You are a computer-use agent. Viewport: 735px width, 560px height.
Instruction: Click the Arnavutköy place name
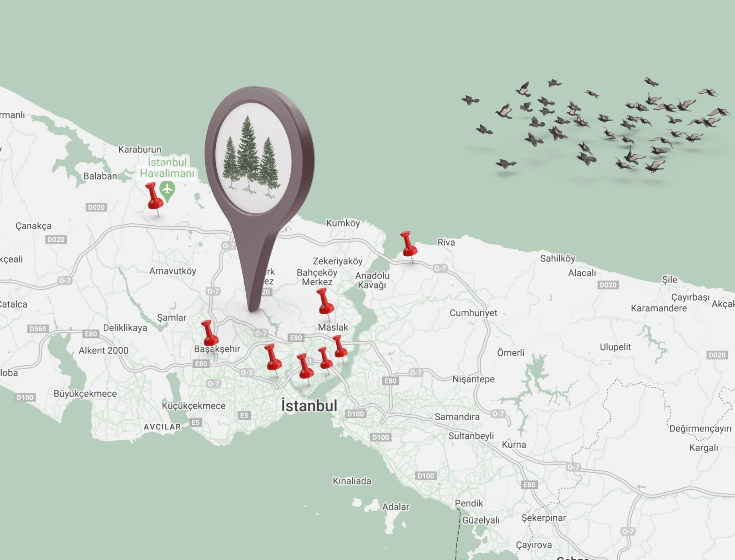(172, 271)
